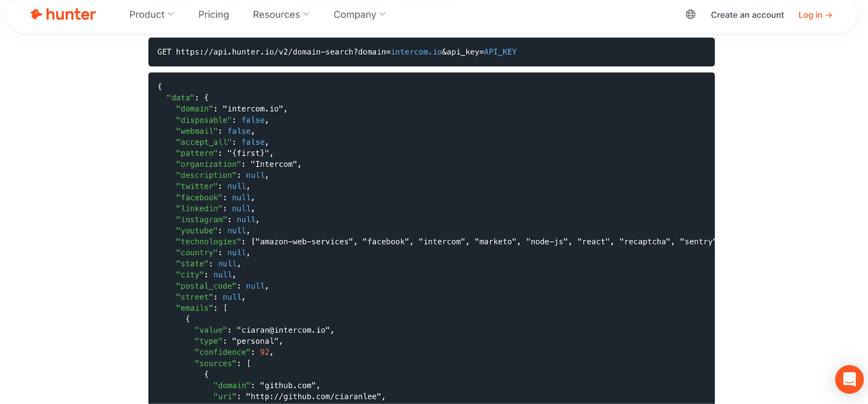Open the orange chat widget bubble
Screen dimensions: 868x404
click(849, 379)
